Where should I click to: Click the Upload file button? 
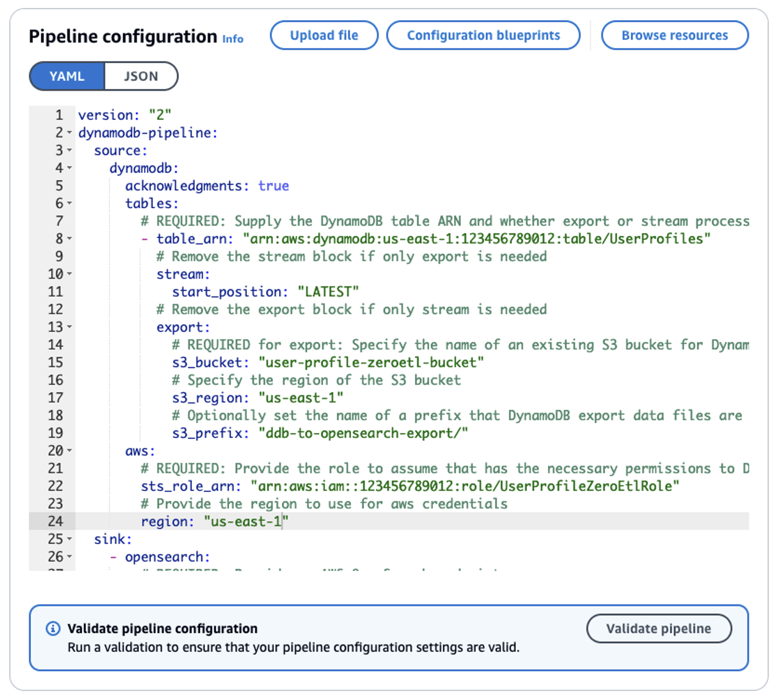click(324, 35)
